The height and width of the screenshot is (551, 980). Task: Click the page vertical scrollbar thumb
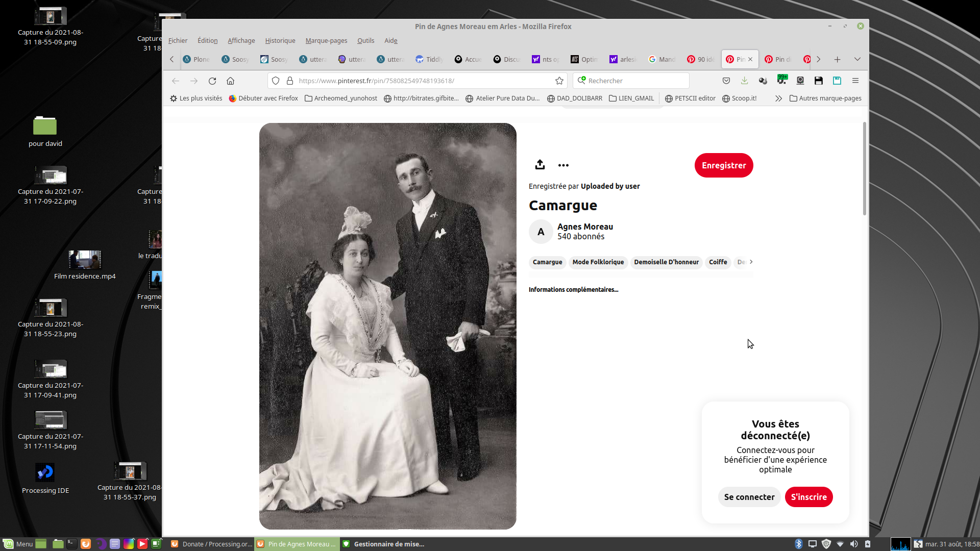865,168
